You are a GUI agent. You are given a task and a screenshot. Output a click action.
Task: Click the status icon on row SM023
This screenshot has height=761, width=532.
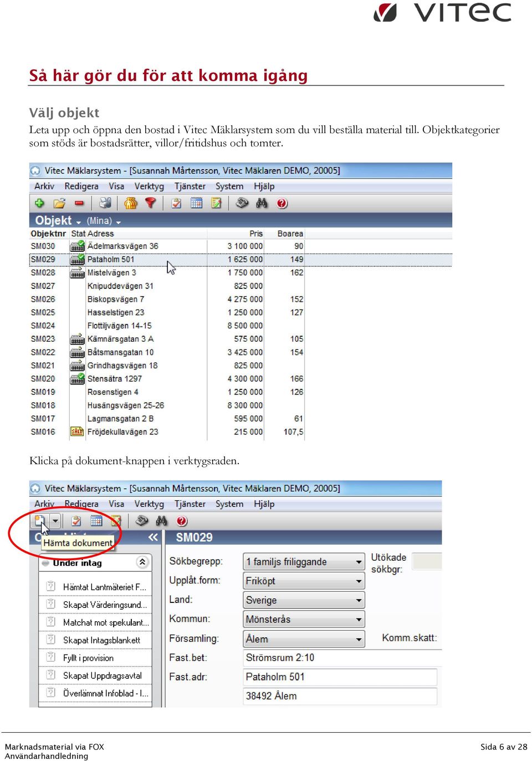(x=77, y=339)
